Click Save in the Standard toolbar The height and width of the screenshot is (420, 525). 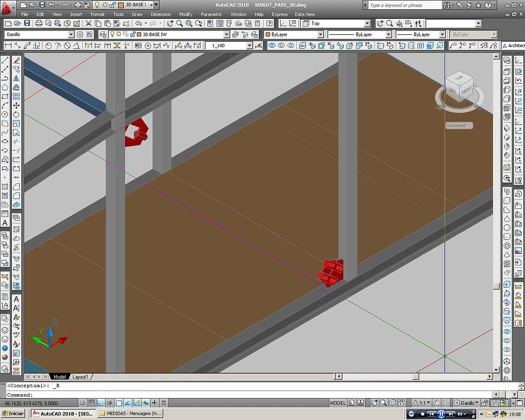[x=27, y=24]
